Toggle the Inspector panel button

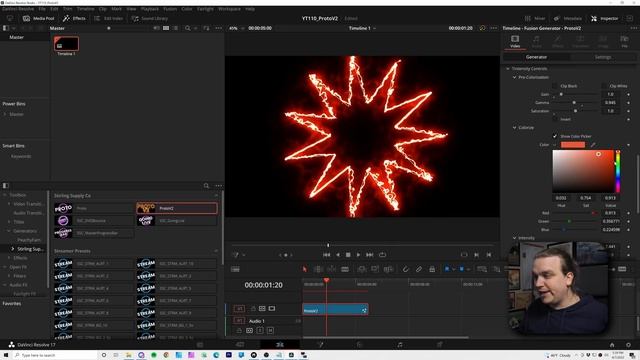click(x=605, y=18)
